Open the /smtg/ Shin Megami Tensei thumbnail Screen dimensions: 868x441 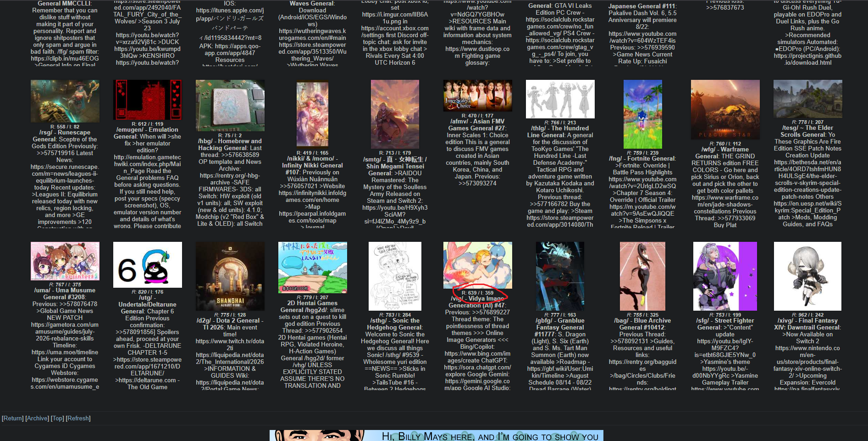click(395, 114)
